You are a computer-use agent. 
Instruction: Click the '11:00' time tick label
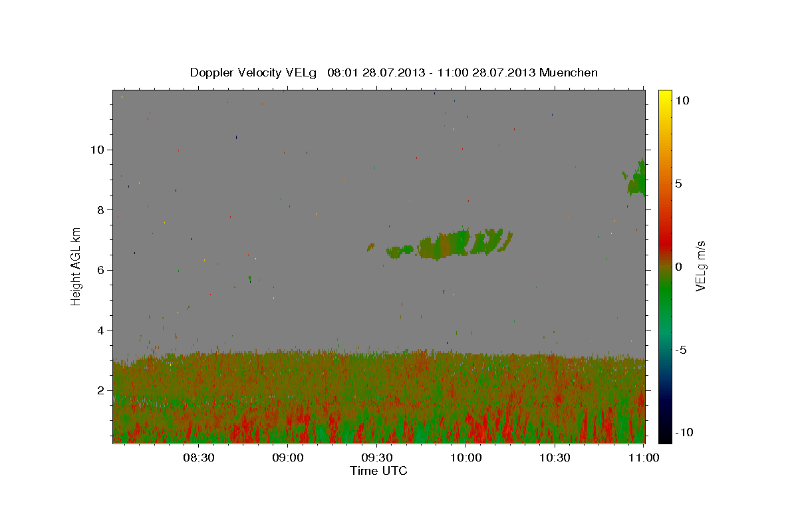click(644, 458)
